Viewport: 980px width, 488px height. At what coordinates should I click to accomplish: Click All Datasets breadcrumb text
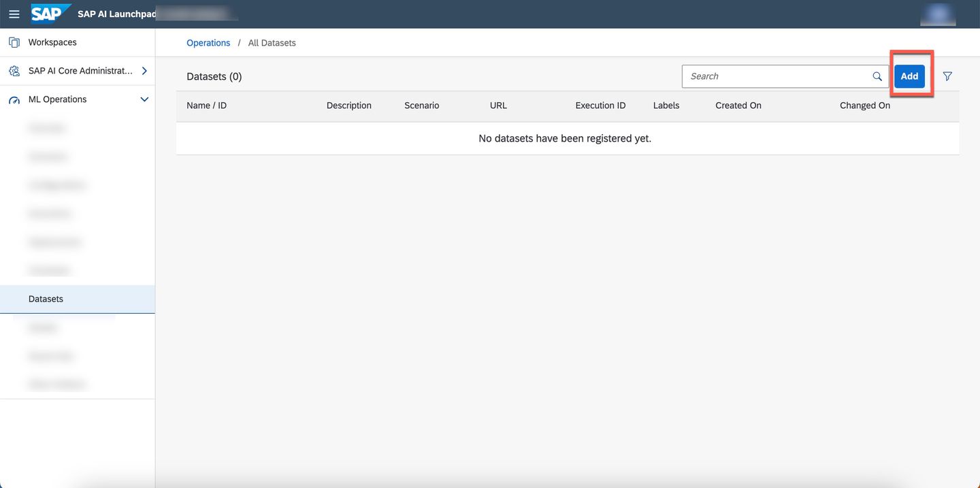[272, 43]
